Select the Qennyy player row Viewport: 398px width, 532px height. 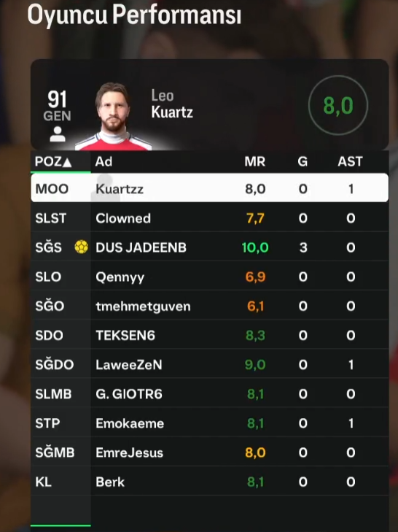(209, 277)
